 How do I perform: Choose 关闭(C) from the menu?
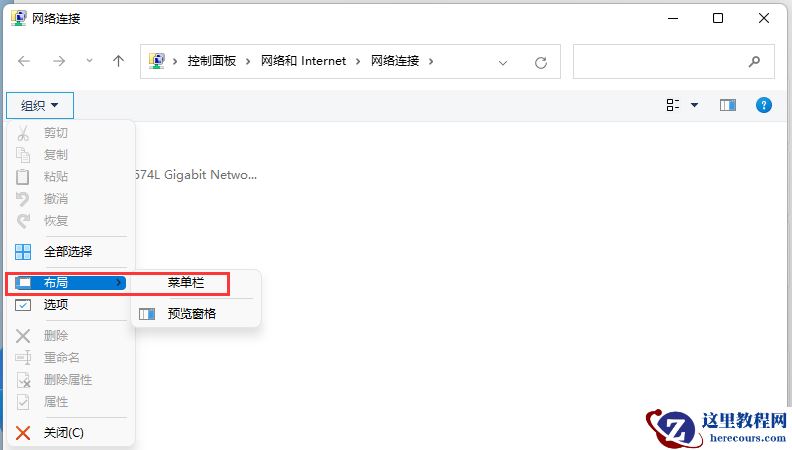point(71,433)
